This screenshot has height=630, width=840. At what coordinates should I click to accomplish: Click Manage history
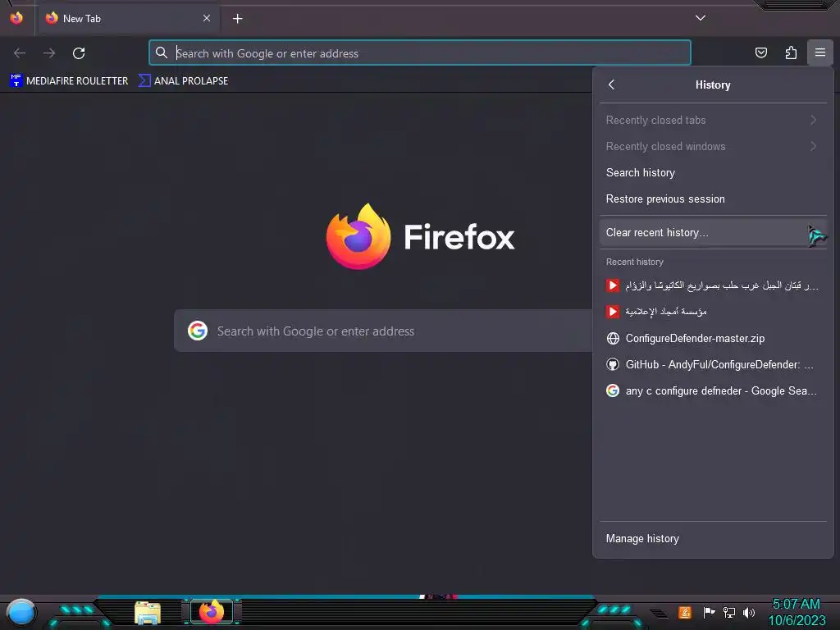point(713,538)
